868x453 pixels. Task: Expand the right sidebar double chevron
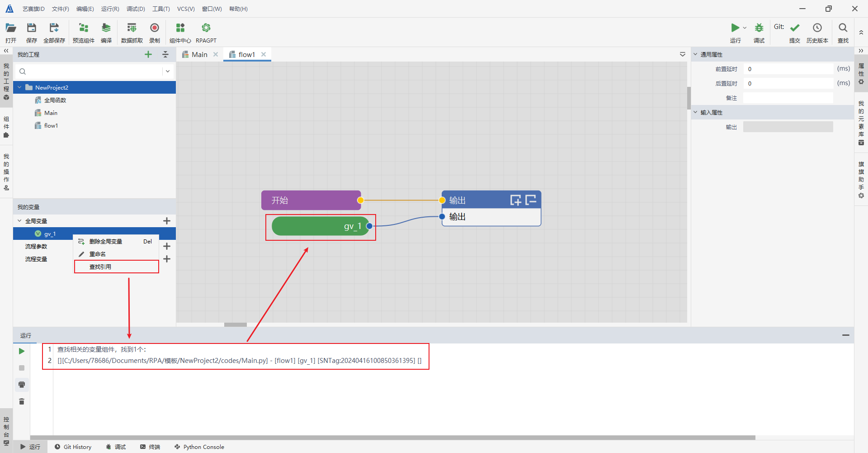tap(861, 51)
